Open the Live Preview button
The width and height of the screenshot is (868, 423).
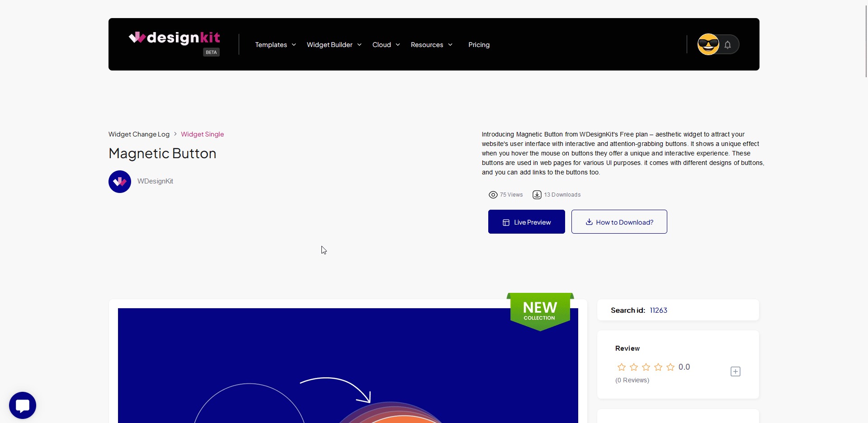point(527,222)
